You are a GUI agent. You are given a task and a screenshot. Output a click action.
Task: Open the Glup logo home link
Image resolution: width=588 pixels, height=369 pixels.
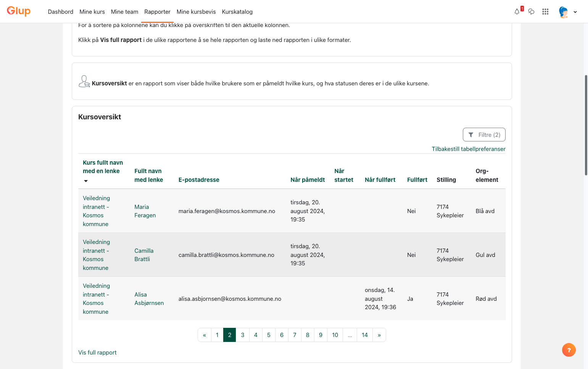[19, 11]
